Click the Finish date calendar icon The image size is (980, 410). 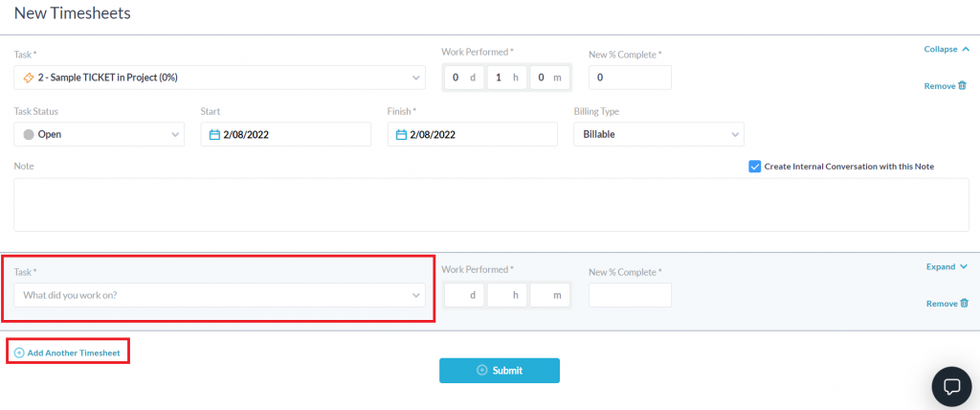[x=401, y=135]
